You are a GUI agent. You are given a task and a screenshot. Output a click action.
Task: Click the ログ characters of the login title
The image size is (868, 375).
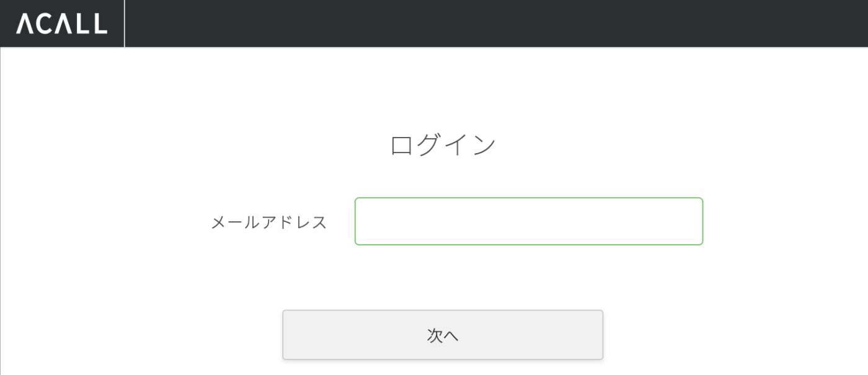[x=416, y=145]
